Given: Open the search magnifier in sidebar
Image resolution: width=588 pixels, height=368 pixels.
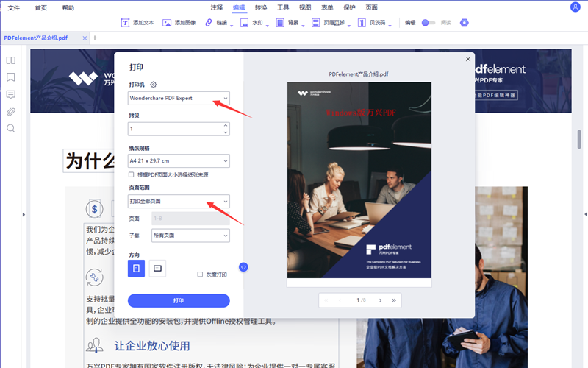Looking at the screenshot, I should (11, 128).
